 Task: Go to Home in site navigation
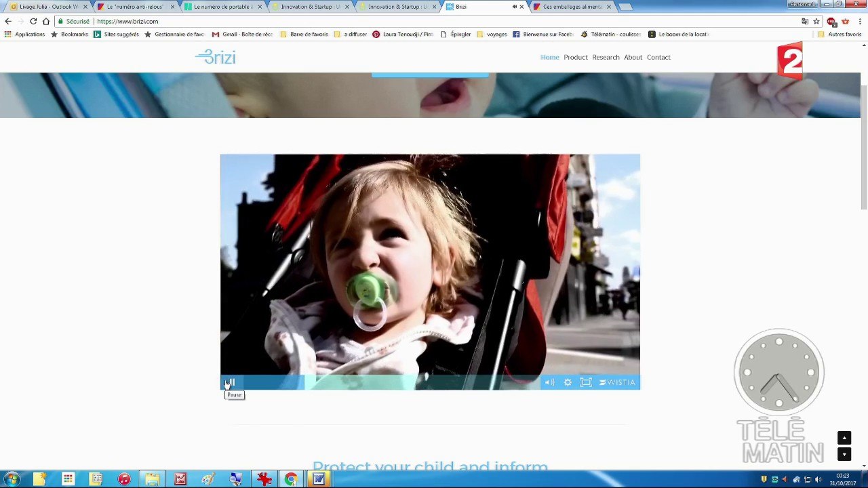tap(549, 57)
